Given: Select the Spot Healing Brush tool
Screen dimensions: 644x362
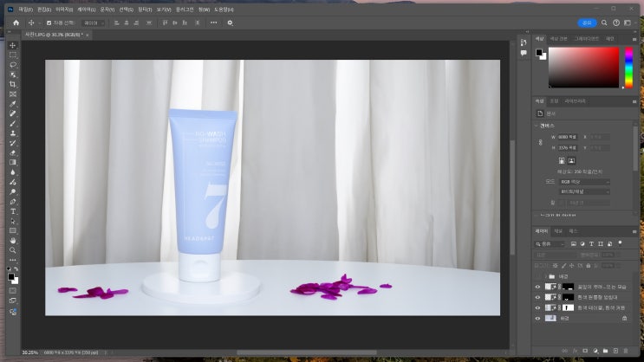Looking at the screenshot, I should click(x=13, y=113).
